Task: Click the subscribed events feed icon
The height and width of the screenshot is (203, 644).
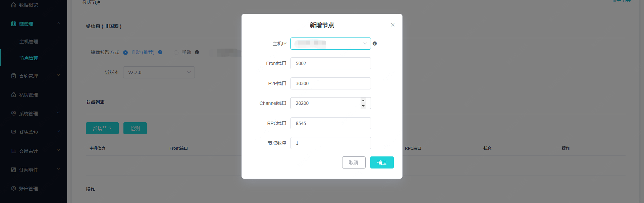Action: click(13, 170)
